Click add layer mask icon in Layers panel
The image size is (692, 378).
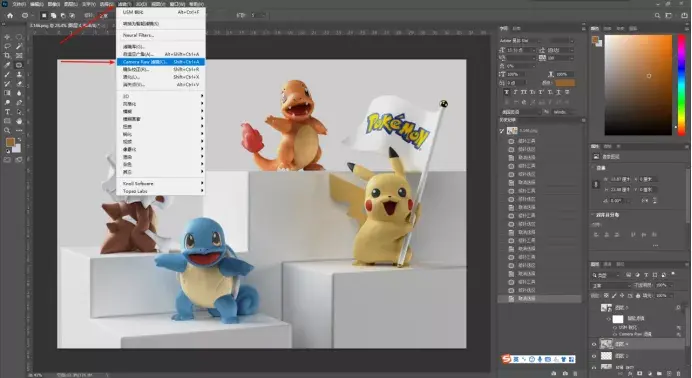(x=639, y=374)
